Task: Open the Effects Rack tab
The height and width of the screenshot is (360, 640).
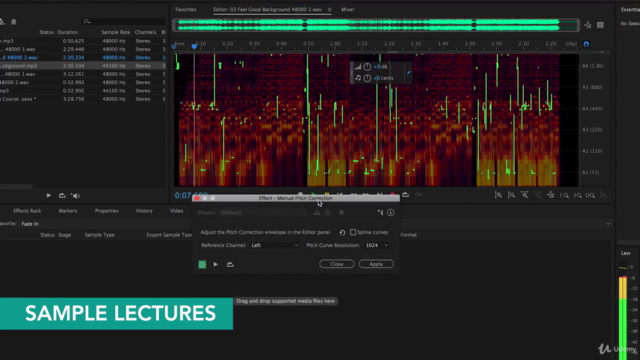Action: pos(27,211)
